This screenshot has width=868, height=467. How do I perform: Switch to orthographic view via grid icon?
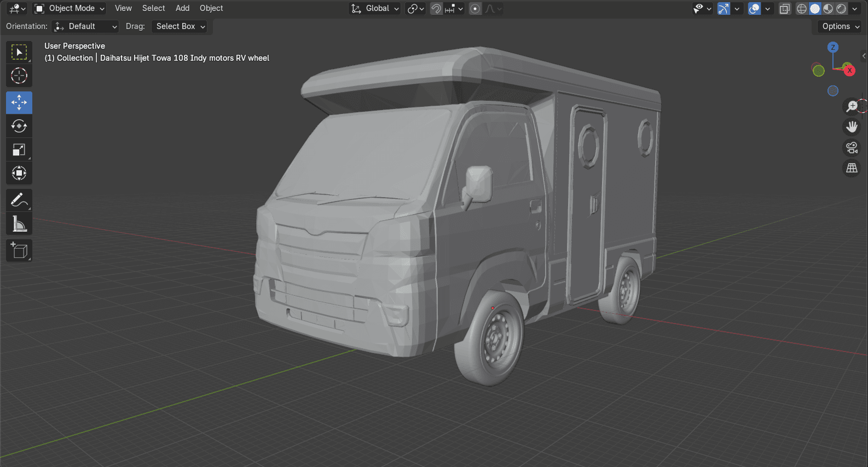coord(852,168)
